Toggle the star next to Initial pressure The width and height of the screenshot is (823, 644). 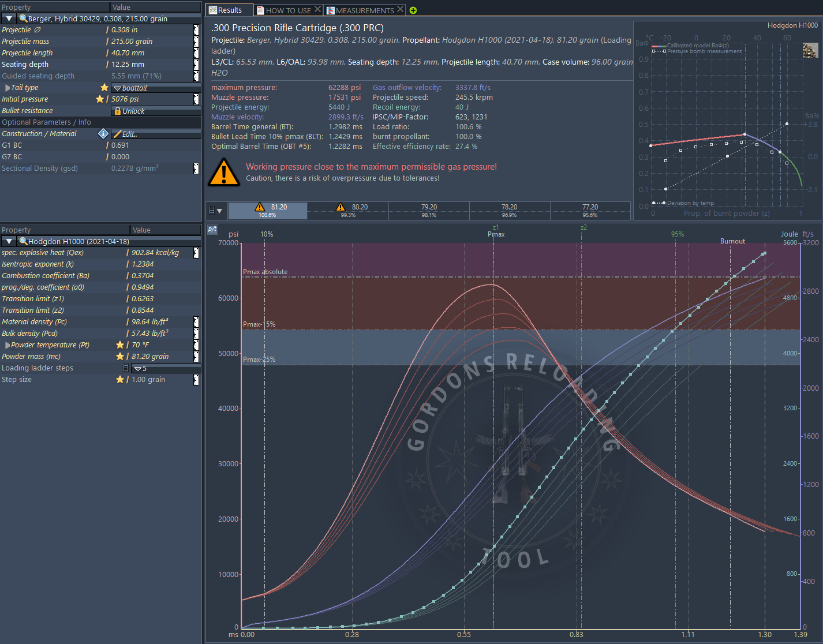[x=100, y=99]
